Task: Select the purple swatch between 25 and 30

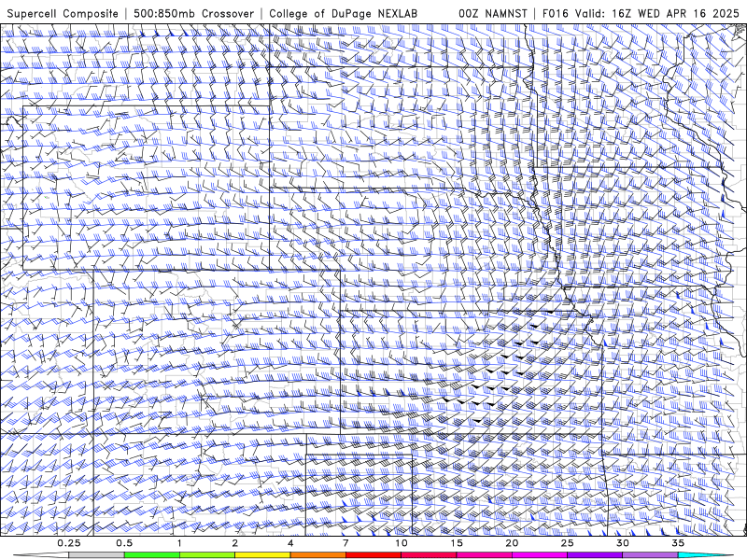Action: 595,555
